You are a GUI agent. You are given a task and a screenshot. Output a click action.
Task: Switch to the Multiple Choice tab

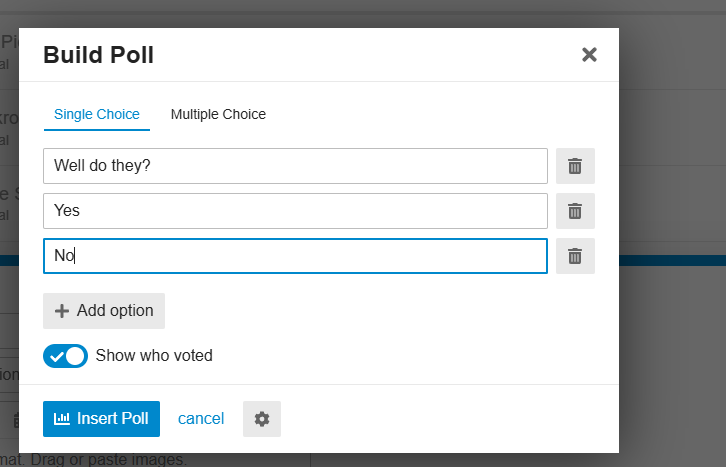coord(218,114)
